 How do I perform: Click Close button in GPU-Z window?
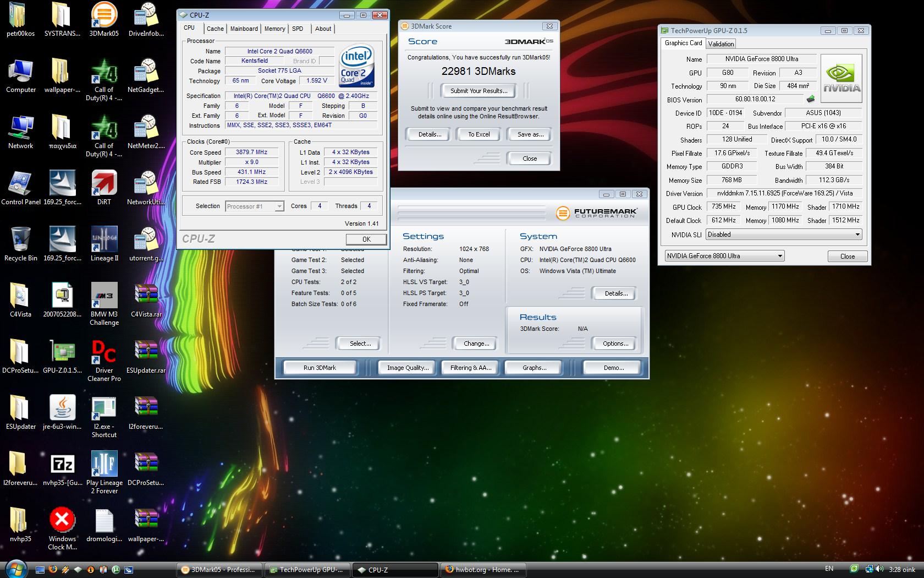tap(847, 257)
